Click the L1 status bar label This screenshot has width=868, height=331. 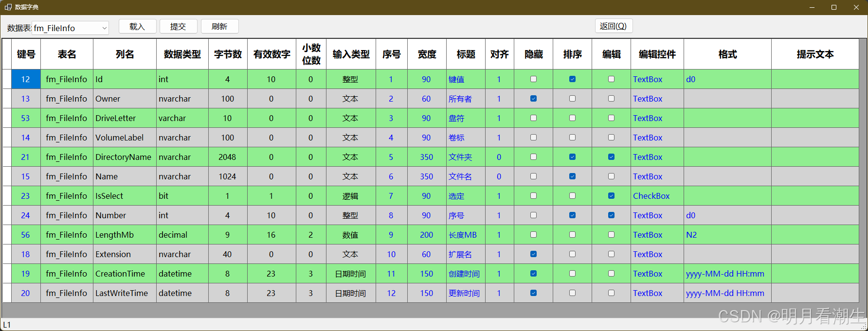coord(7,325)
